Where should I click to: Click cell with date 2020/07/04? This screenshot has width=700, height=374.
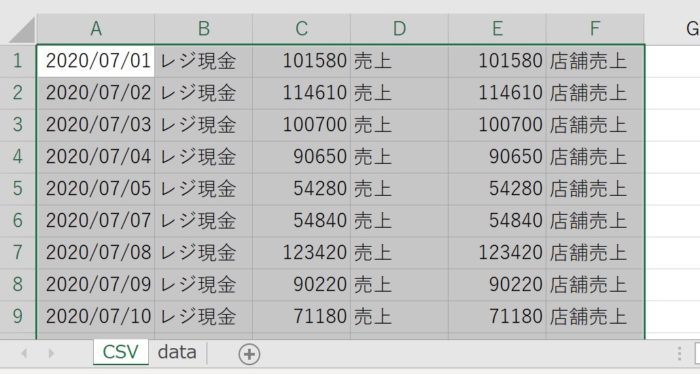[96, 157]
